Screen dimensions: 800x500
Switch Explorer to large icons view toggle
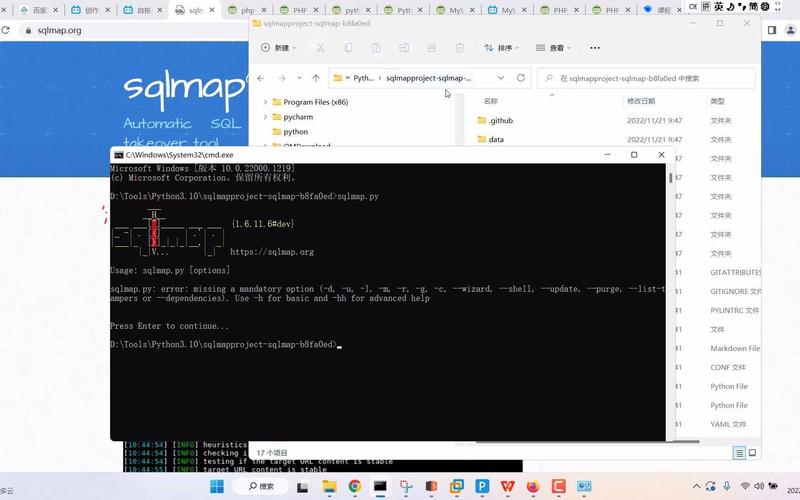(x=752, y=453)
